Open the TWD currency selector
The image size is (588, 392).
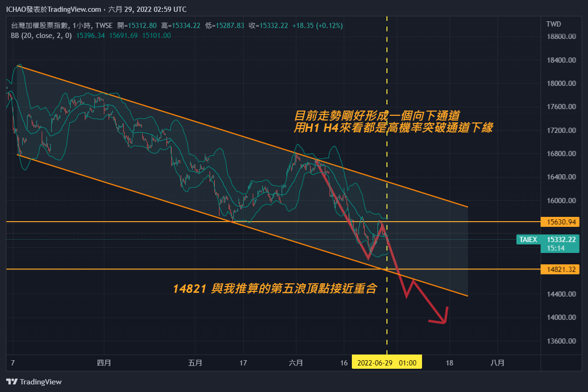(553, 24)
